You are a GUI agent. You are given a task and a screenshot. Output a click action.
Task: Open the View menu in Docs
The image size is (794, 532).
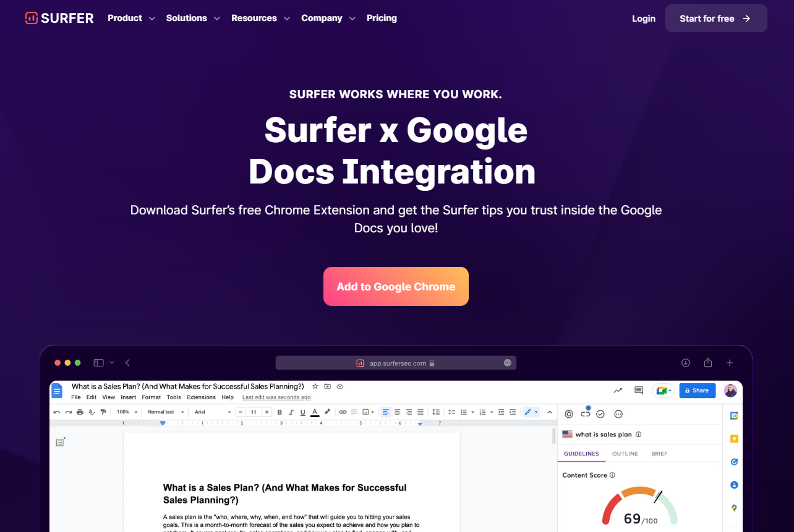(x=109, y=397)
